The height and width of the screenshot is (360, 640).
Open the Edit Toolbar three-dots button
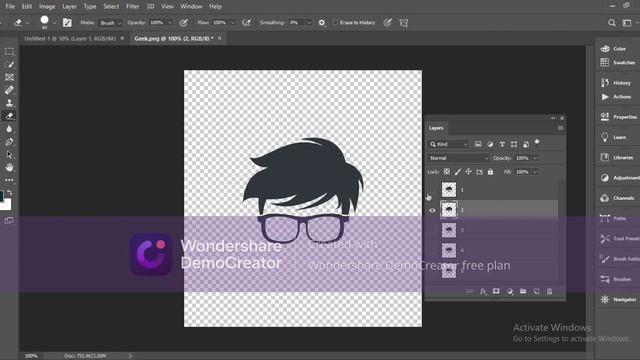click(x=9, y=180)
